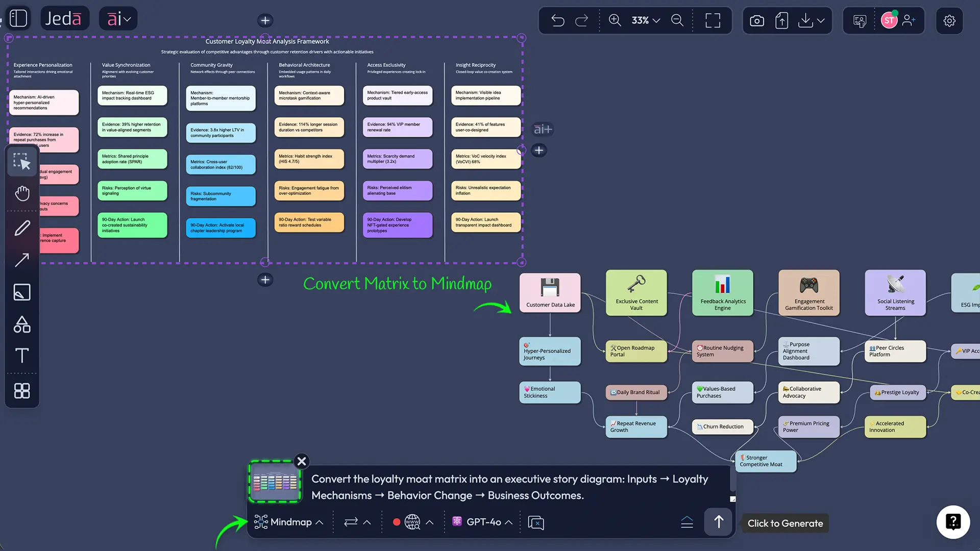The height and width of the screenshot is (551, 980).
Task: Click the generate up-arrow button
Action: coord(718,522)
